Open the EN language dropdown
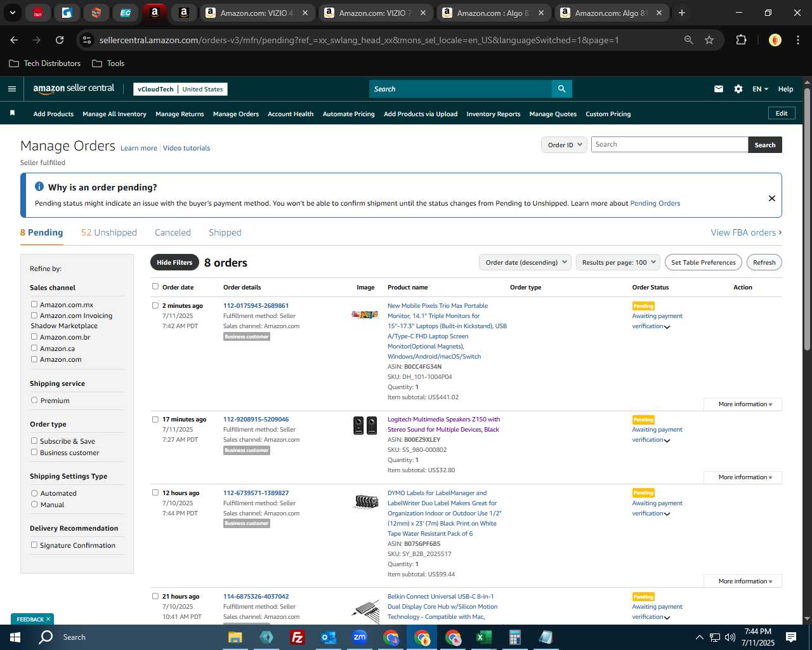The width and height of the screenshot is (812, 650). tap(760, 89)
